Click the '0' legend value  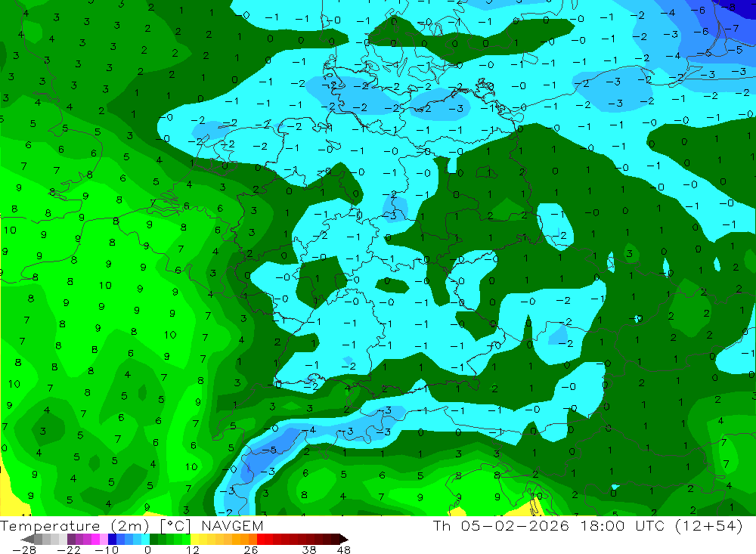pos(147,550)
